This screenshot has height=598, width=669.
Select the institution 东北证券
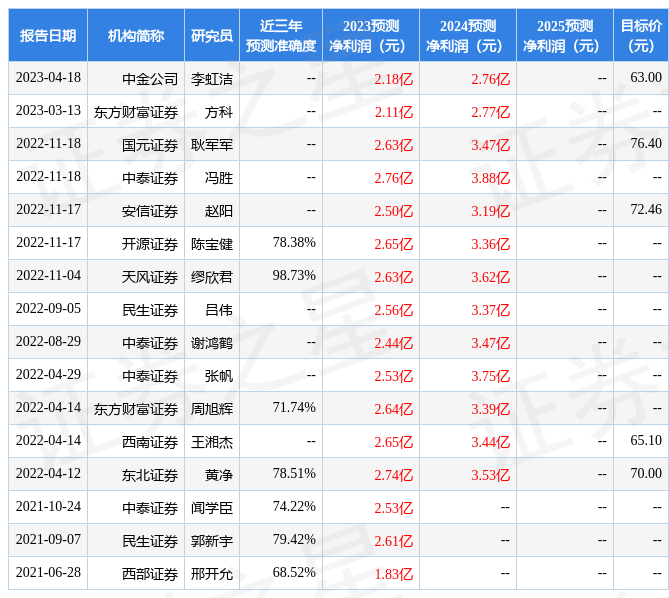click(150, 475)
